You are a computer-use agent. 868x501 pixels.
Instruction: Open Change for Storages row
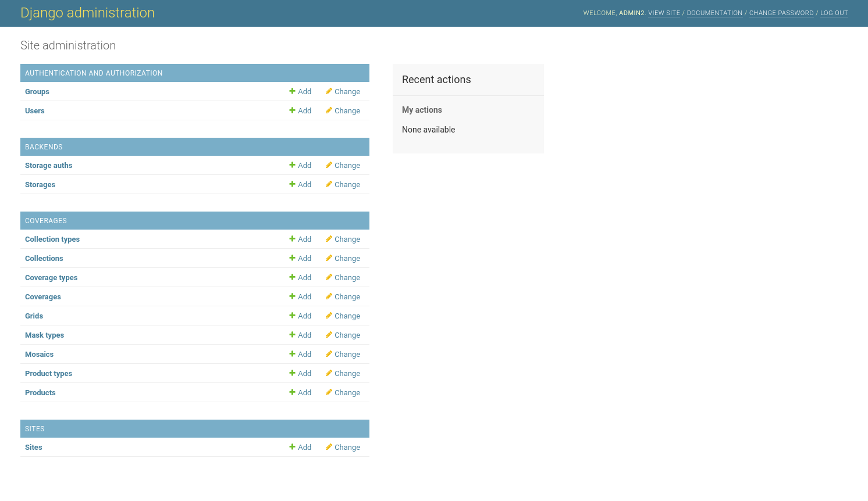[343, 185]
